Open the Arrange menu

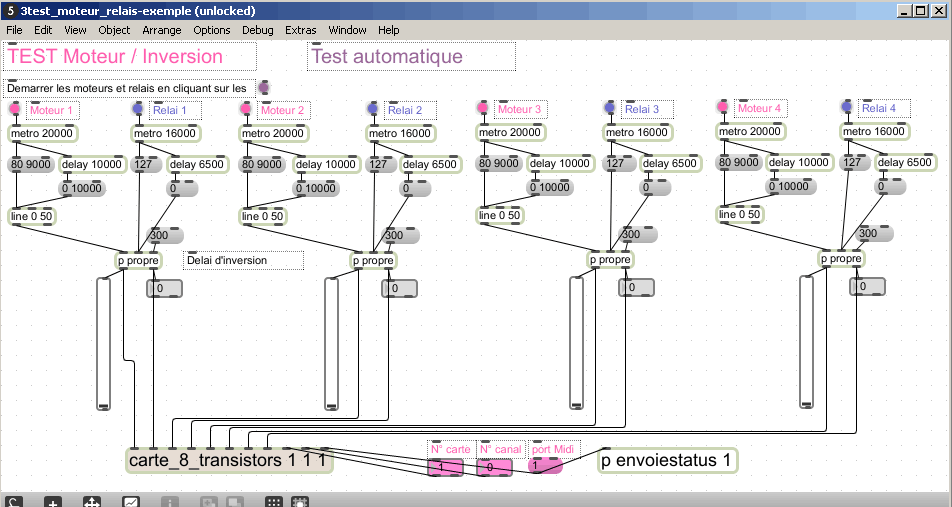point(161,31)
